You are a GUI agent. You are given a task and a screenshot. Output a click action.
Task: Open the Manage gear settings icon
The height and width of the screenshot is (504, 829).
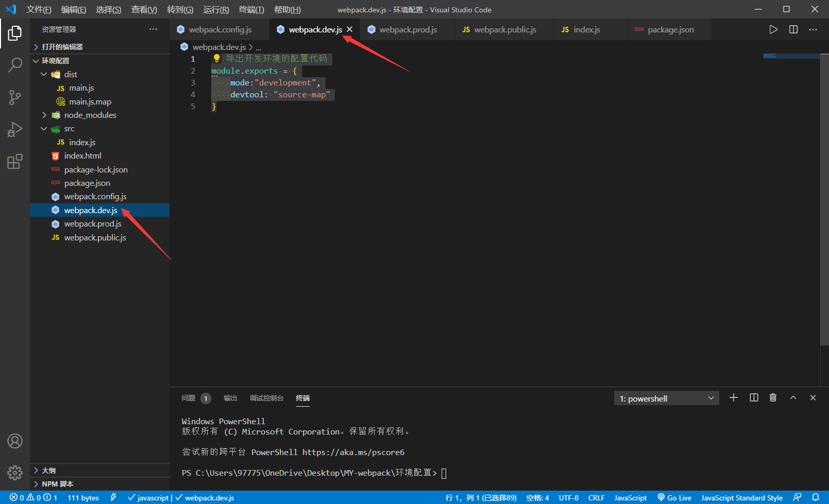coord(15,473)
